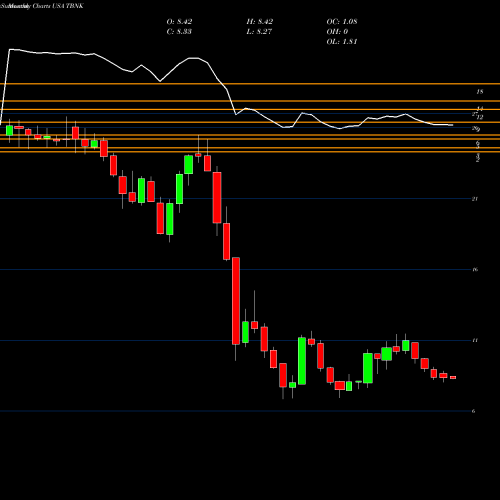Click the 'OL: 1.81' value
500x500 pixels.
[x=342, y=42]
